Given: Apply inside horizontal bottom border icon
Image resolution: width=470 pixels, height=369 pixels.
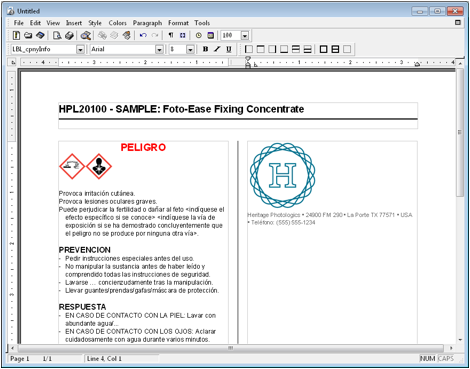Looking at the screenshot, I should click(x=307, y=49).
